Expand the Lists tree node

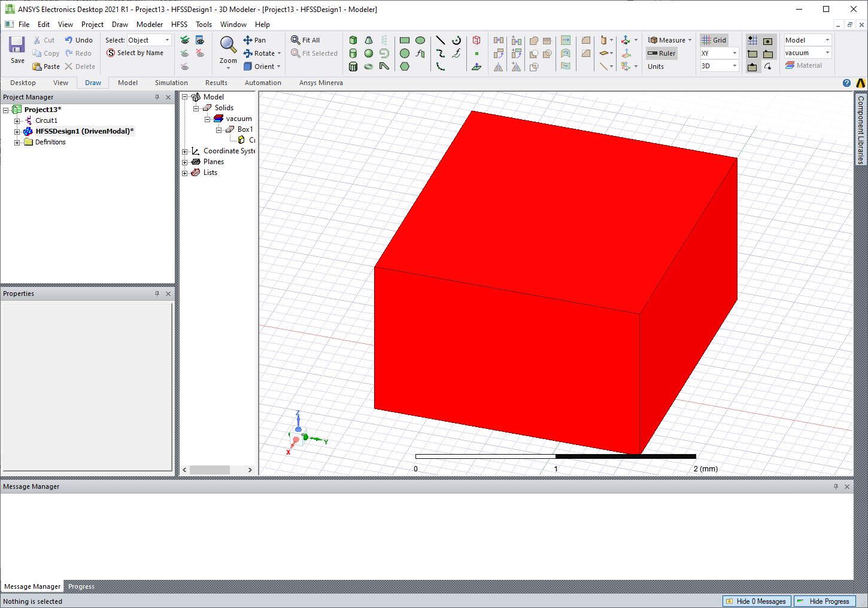(x=185, y=173)
